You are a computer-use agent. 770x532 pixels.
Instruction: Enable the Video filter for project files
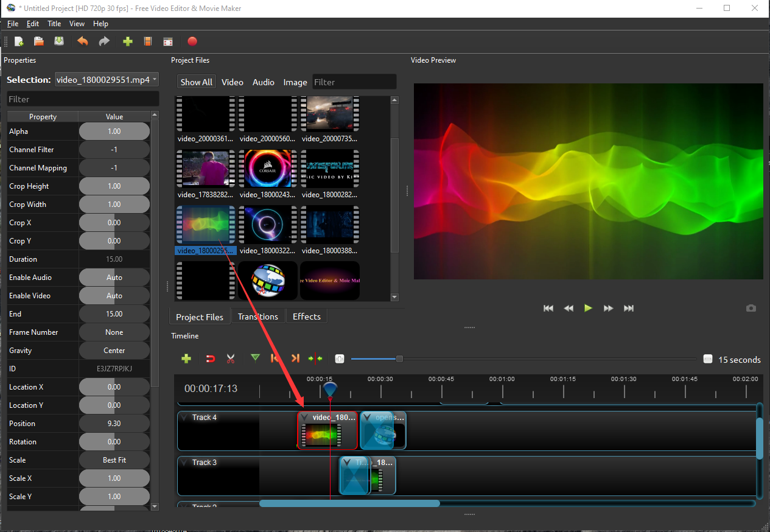tap(232, 82)
